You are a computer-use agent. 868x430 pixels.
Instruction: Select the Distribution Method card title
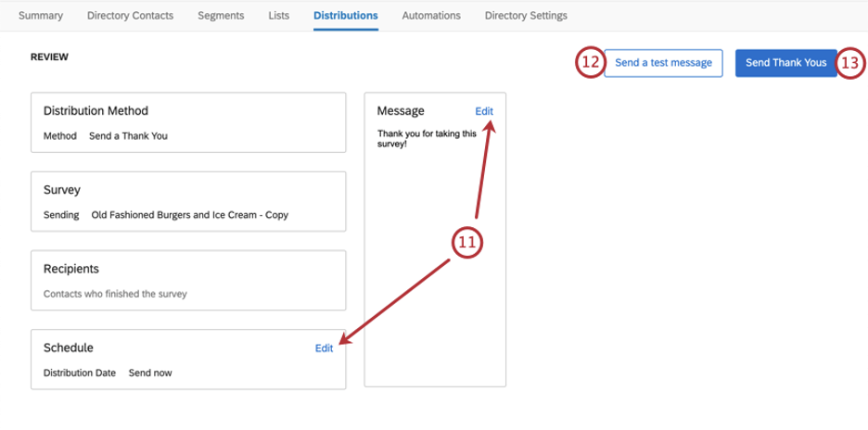(96, 110)
